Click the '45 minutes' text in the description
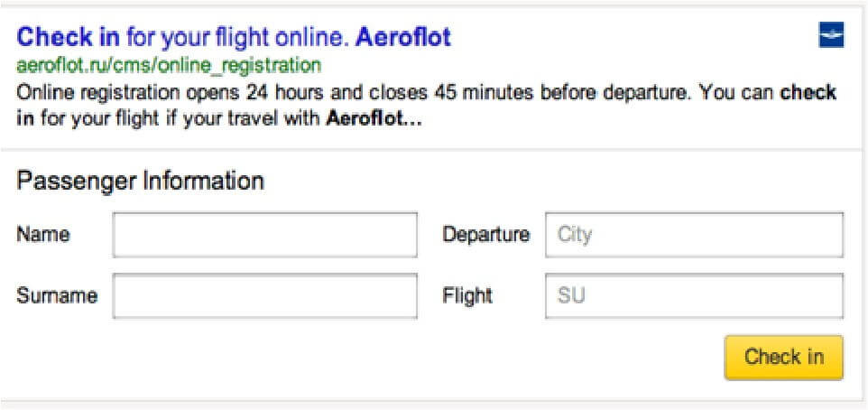Viewport: 868px width, 410px height. click(484, 92)
